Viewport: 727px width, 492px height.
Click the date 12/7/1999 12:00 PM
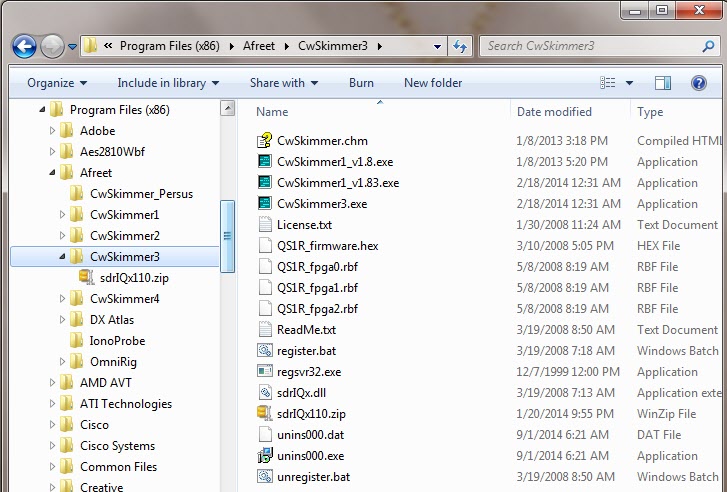click(568, 372)
